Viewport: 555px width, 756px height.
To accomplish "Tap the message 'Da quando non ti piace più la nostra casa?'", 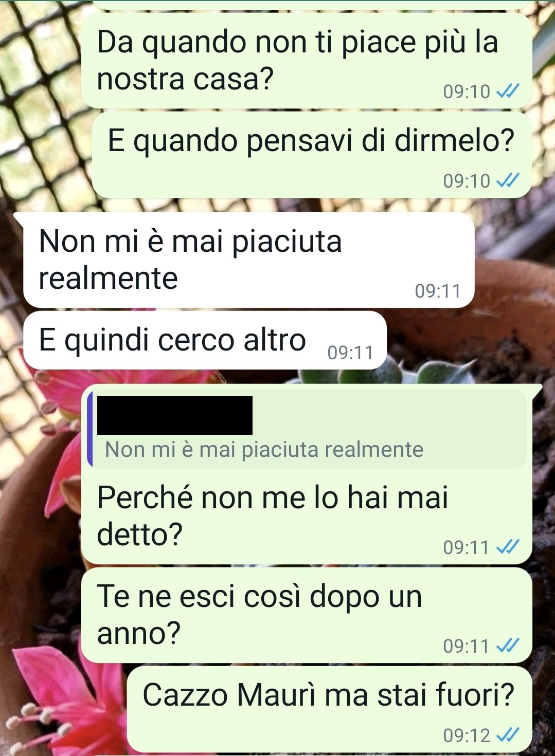I will (x=307, y=61).
